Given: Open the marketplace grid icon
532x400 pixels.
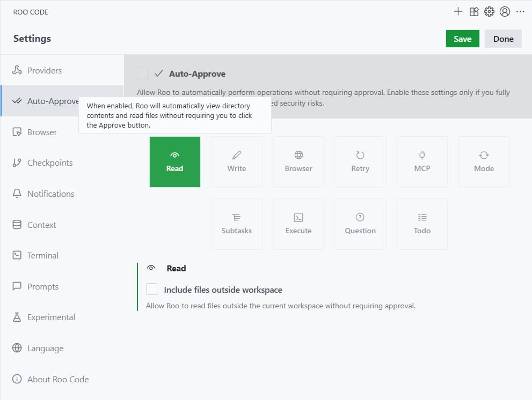Looking at the screenshot, I should coord(473,12).
